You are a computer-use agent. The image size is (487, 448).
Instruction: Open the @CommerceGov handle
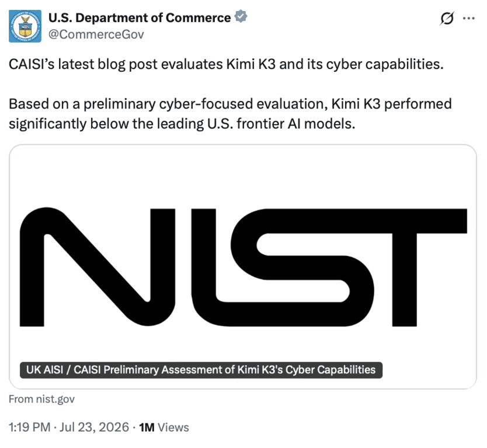[x=96, y=34]
